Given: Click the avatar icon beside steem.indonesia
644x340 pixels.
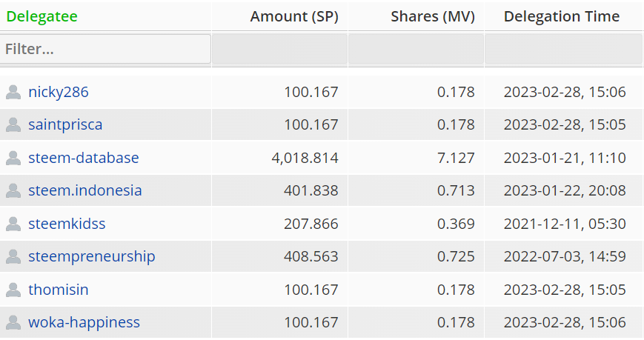Looking at the screenshot, I should click(x=13, y=191).
